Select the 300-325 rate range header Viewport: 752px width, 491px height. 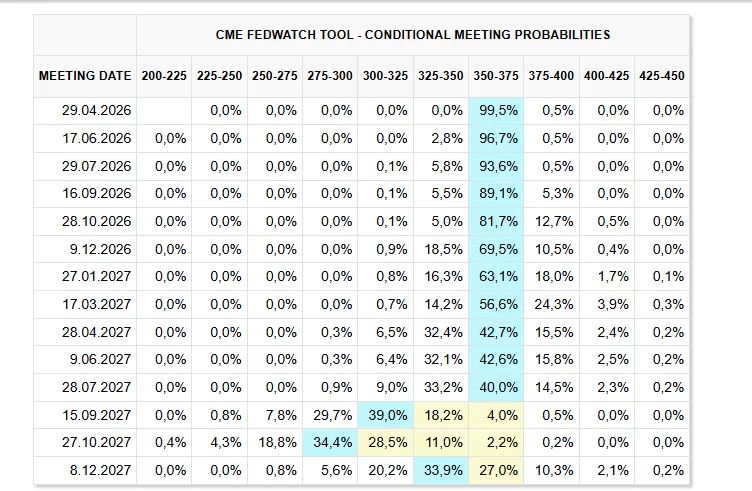coord(385,76)
